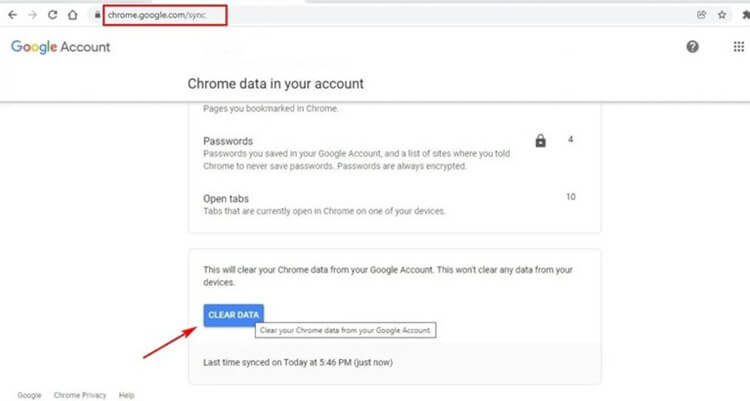Viewport: 750px width, 401px height.
Task: Go to the browser Home page
Action: 72,16
